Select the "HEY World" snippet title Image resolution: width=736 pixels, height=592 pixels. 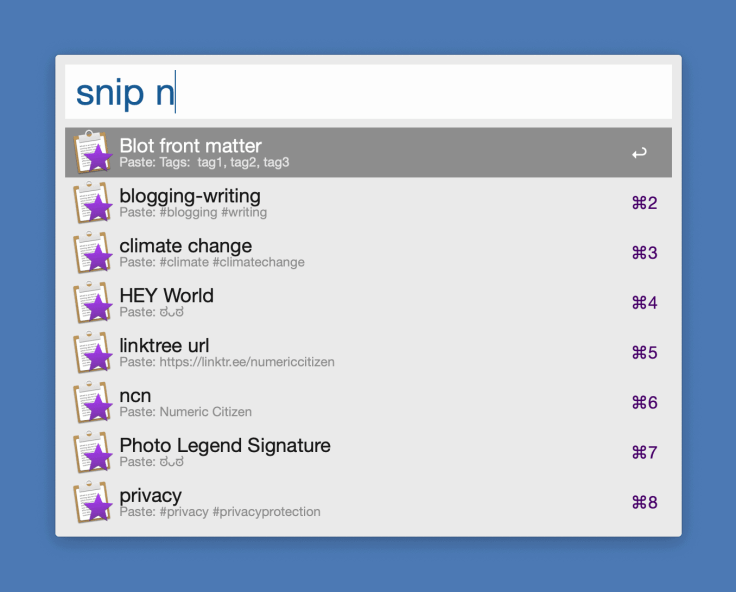pos(166,296)
